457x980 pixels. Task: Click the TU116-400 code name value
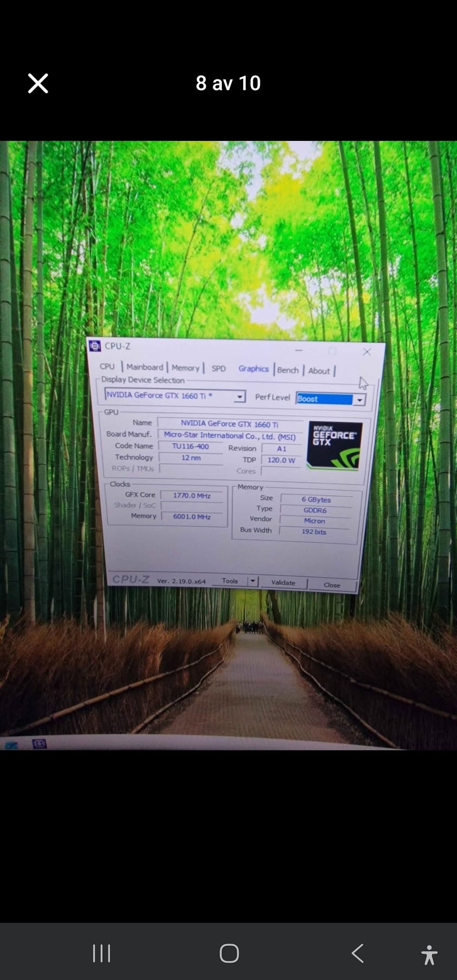coord(190,446)
